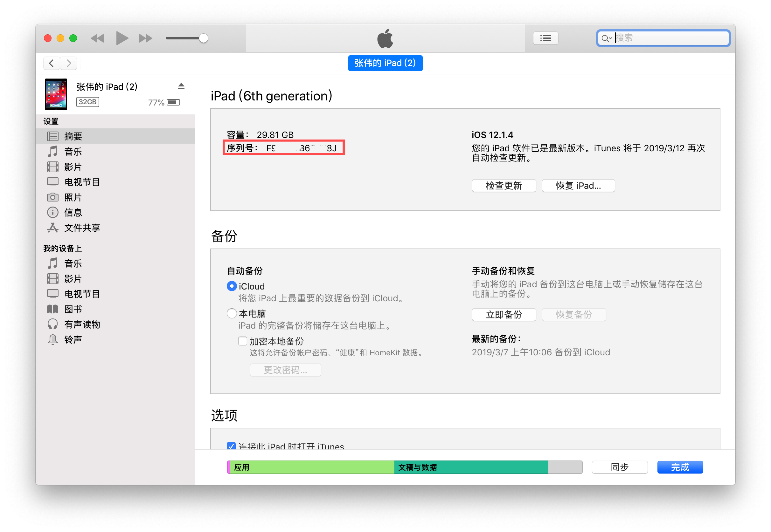Go back using the left navigation chevron
771x532 pixels.
click(x=51, y=63)
